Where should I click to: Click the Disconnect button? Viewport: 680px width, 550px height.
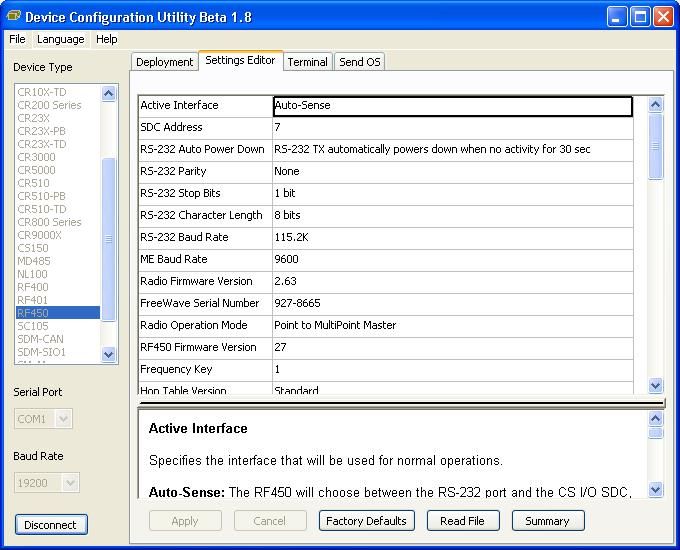(x=51, y=525)
